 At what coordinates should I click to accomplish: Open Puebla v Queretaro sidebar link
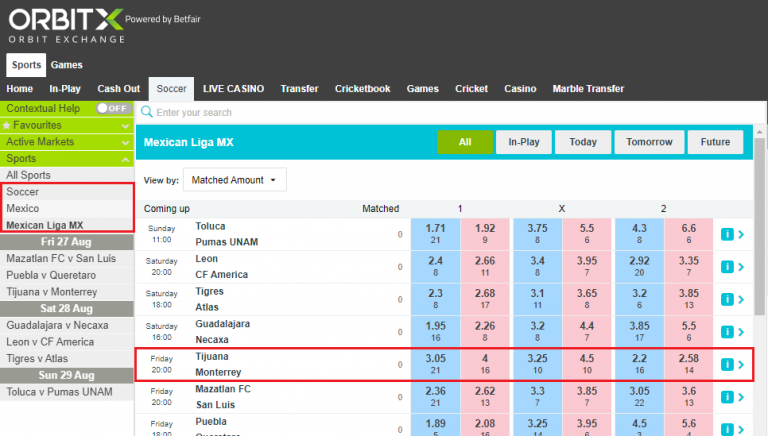point(67,275)
